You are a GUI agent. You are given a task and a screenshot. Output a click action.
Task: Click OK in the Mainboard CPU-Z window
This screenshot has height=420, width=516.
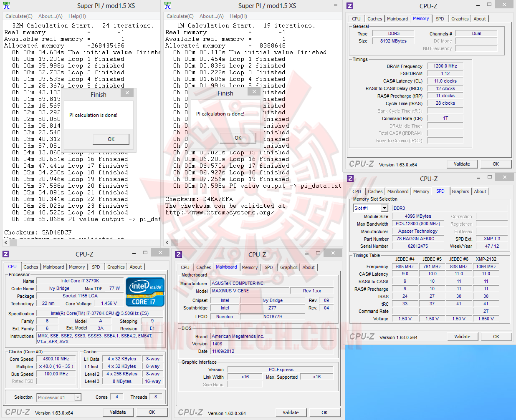(x=324, y=412)
